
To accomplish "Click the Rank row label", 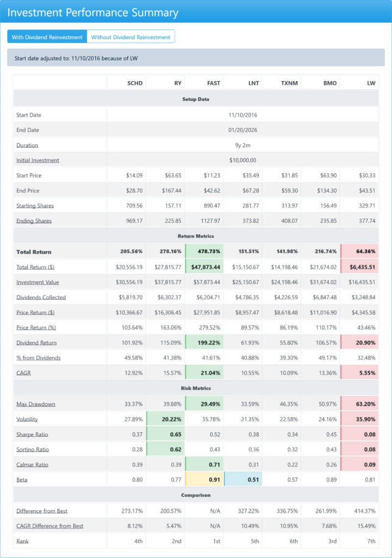I will (x=22, y=541).
